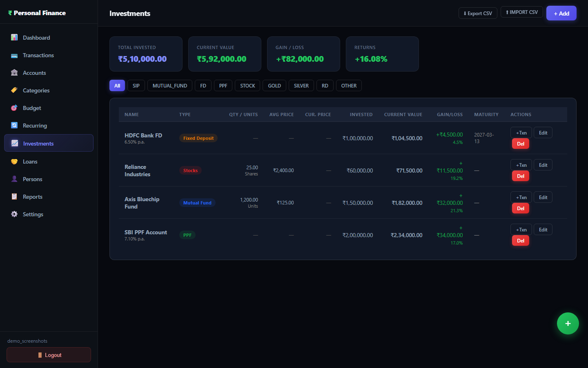The image size is (588, 368).
Task: Delete the Reliance Industries investment
Action: (x=521, y=176)
